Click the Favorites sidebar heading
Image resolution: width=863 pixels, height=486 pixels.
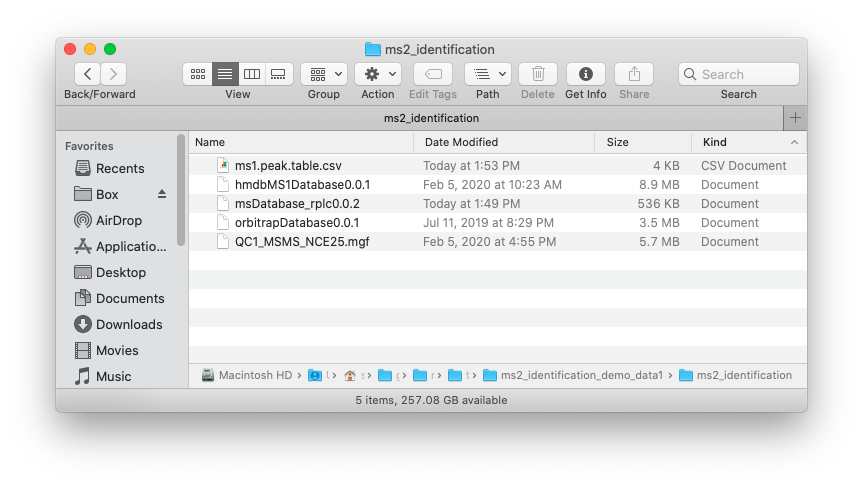coord(89,146)
